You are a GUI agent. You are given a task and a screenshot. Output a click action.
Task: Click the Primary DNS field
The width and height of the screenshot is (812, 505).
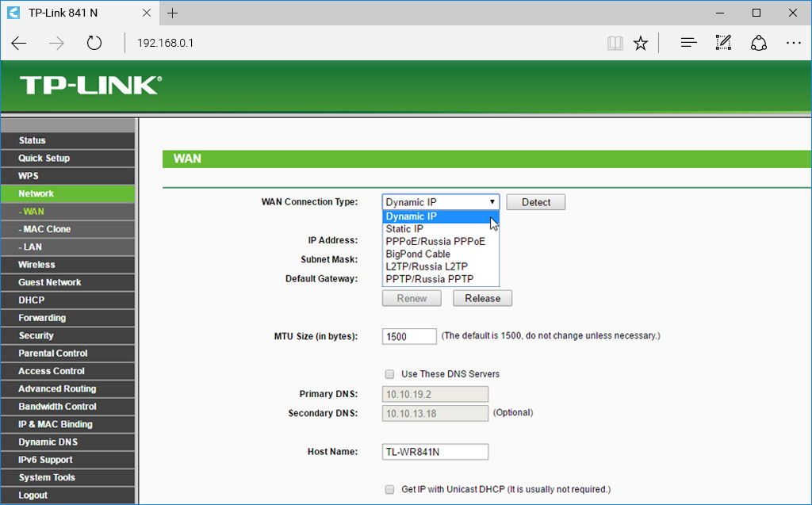point(435,394)
